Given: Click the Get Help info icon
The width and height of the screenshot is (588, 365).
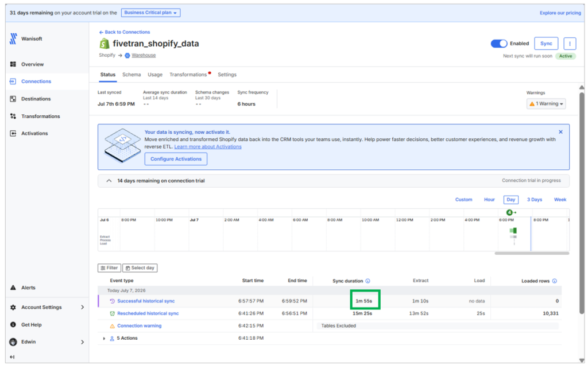Looking at the screenshot, I should pos(13,324).
